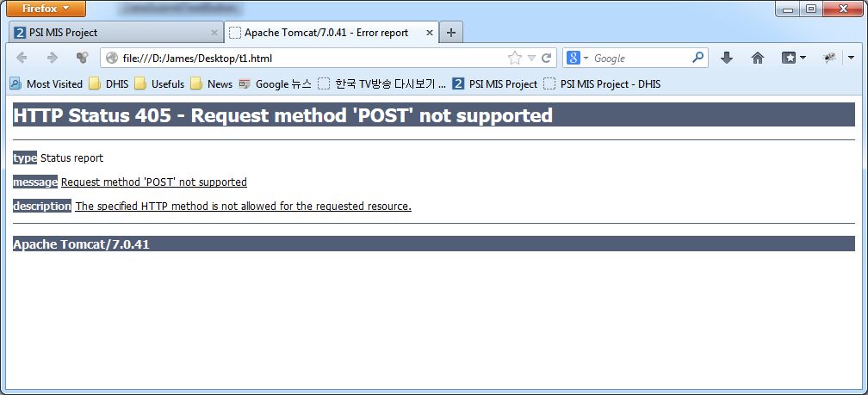Bookmark this page with the star
Viewport: 868px width, 395px height.
pos(514,59)
